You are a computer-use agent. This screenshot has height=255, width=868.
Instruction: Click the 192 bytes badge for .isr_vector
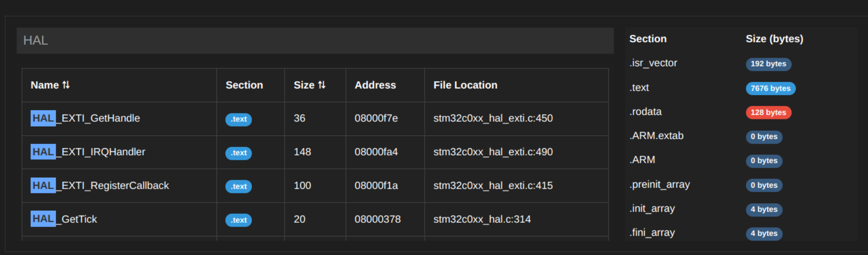(768, 64)
